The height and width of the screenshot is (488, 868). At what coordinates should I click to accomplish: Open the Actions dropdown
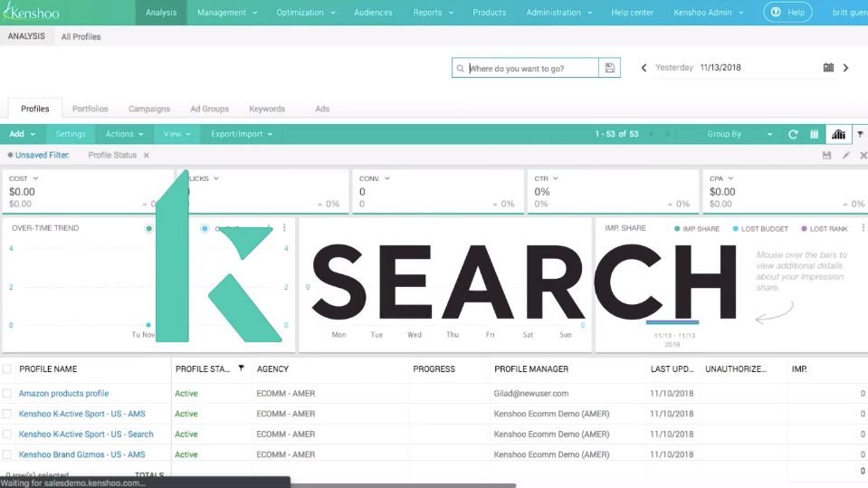[x=124, y=134]
